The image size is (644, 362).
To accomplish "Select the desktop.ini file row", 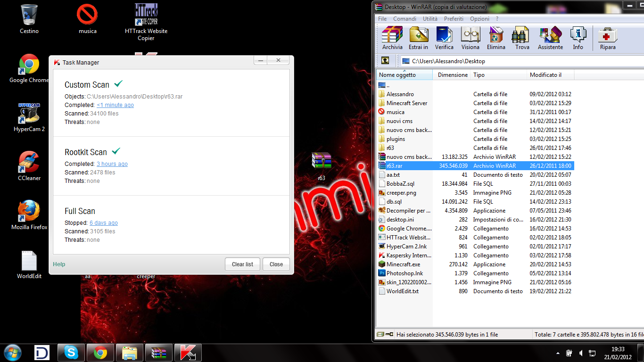I will [475, 220].
